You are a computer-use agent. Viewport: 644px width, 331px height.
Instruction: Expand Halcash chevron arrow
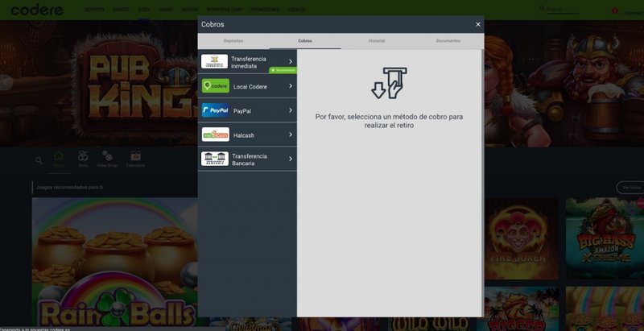point(291,134)
